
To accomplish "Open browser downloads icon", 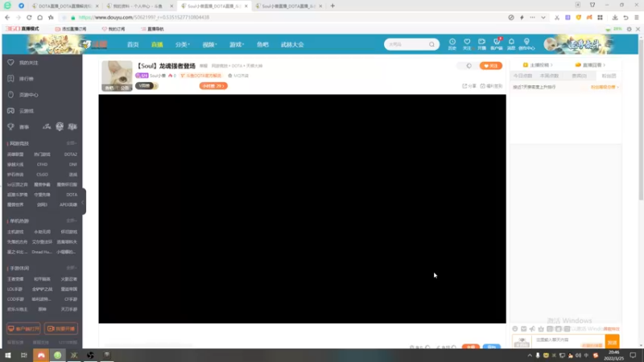I will pos(615,17).
